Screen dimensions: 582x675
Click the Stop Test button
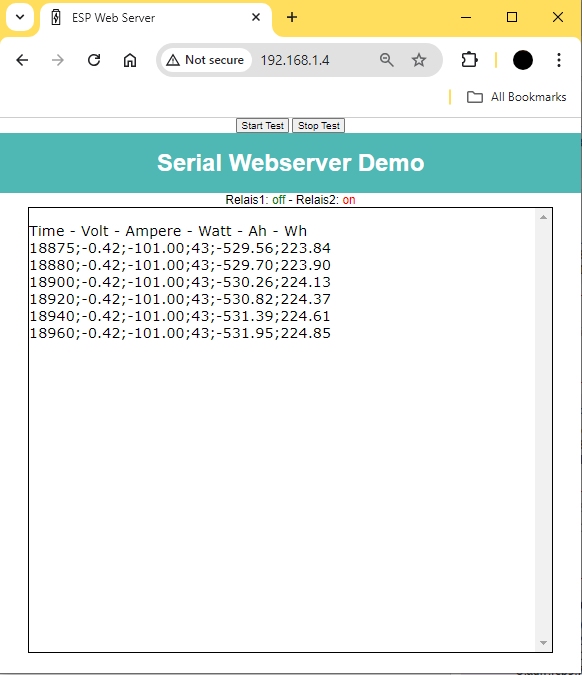pos(319,126)
